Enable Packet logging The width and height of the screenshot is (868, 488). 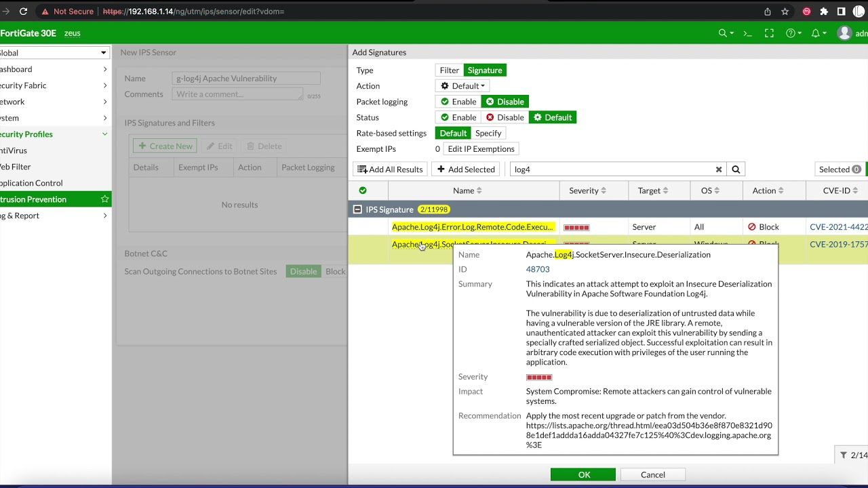coord(458,102)
